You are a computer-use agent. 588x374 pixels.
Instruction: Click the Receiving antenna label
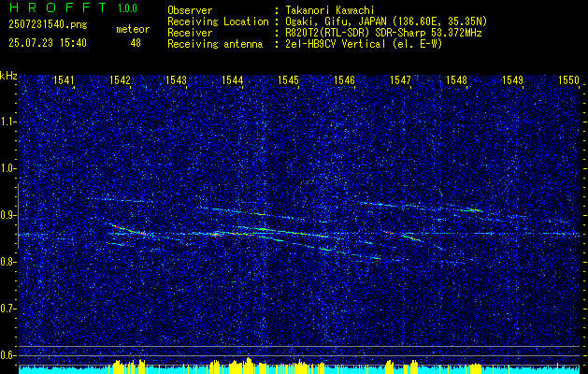click(215, 44)
